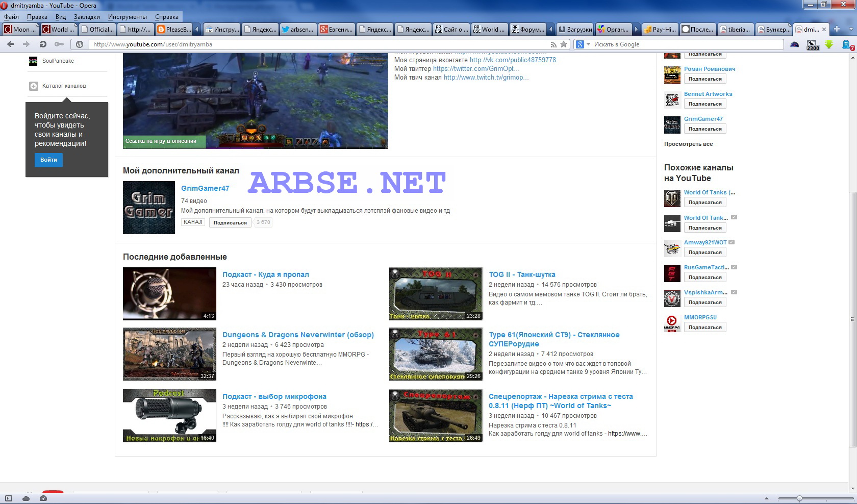Screen dimensions: 857x504
Task: Click the Bennet Artworks channel avatar
Action: pyautogui.click(x=672, y=99)
